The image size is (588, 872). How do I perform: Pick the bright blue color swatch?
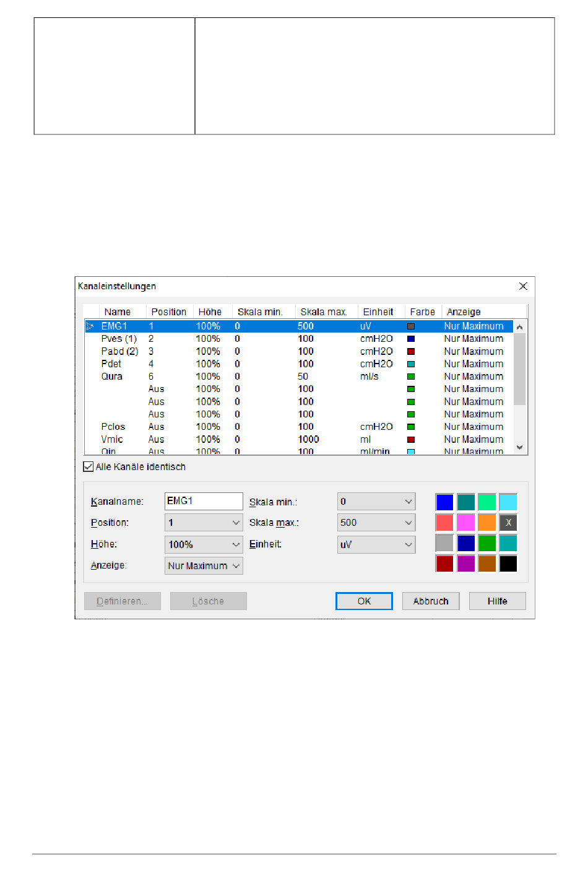pos(444,502)
